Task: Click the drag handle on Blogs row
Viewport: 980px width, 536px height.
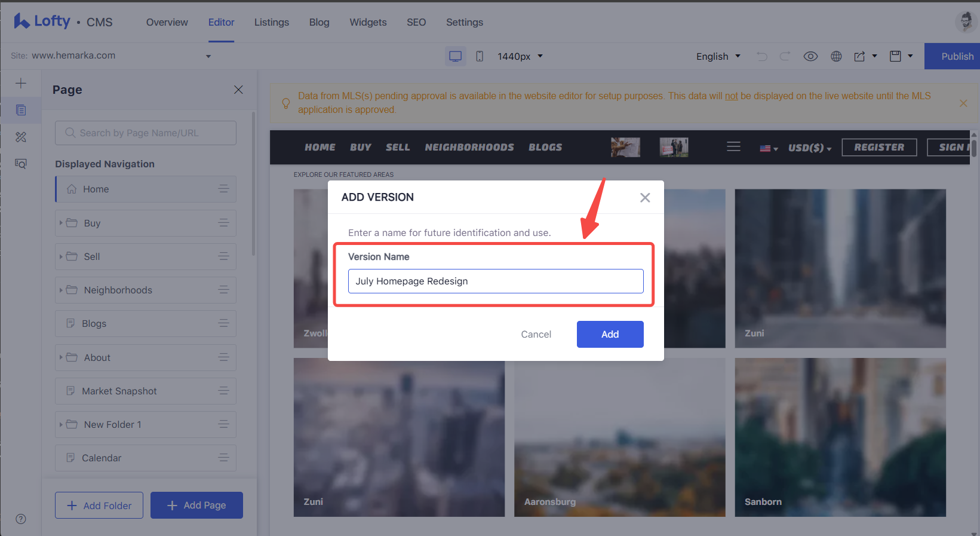Action: point(224,323)
